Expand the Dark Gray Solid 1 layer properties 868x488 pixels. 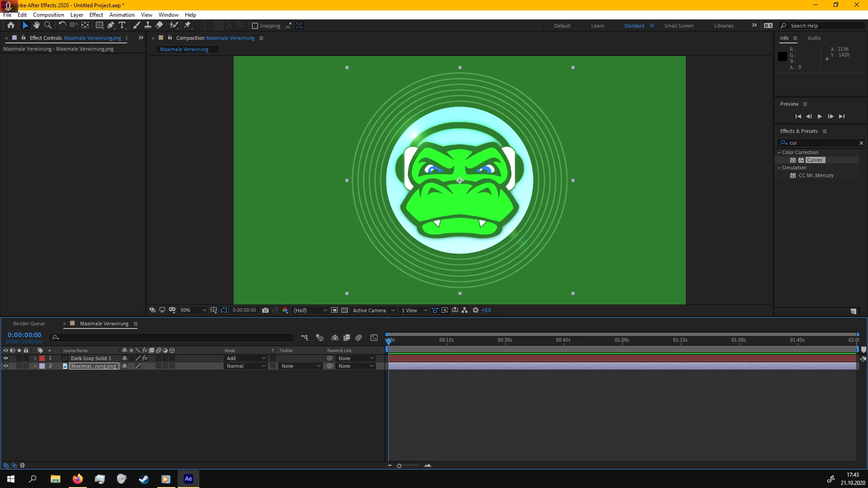pos(35,358)
